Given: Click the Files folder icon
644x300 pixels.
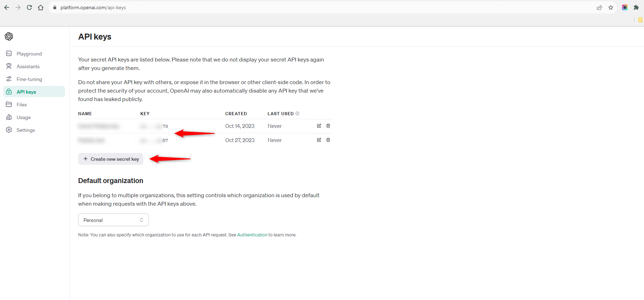Looking at the screenshot, I should point(9,104).
